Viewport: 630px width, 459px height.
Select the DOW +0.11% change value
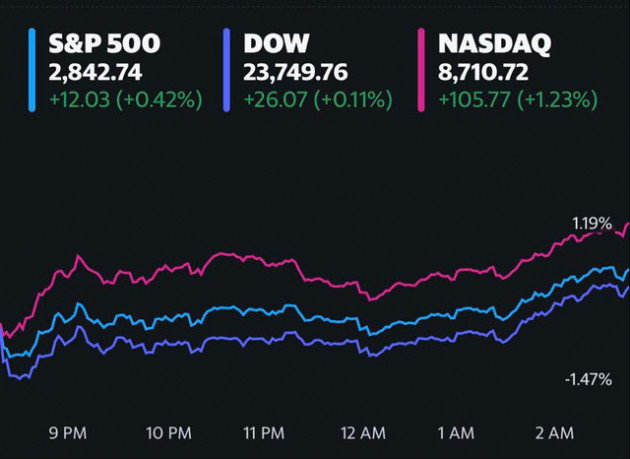[x=312, y=100]
